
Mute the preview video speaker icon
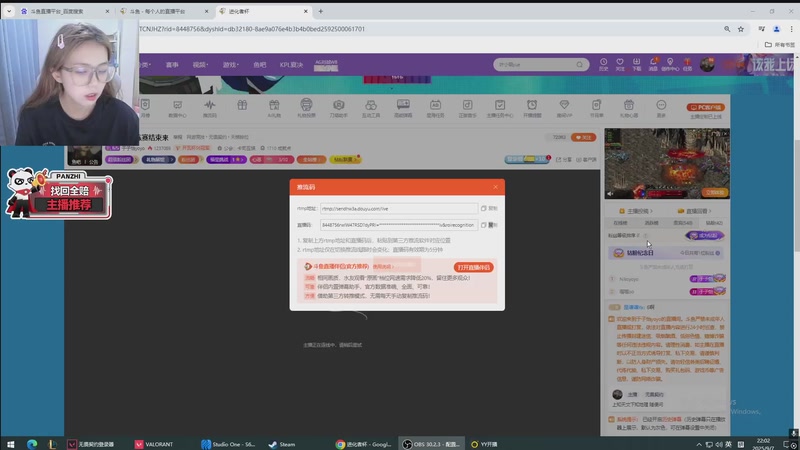[610, 194]
